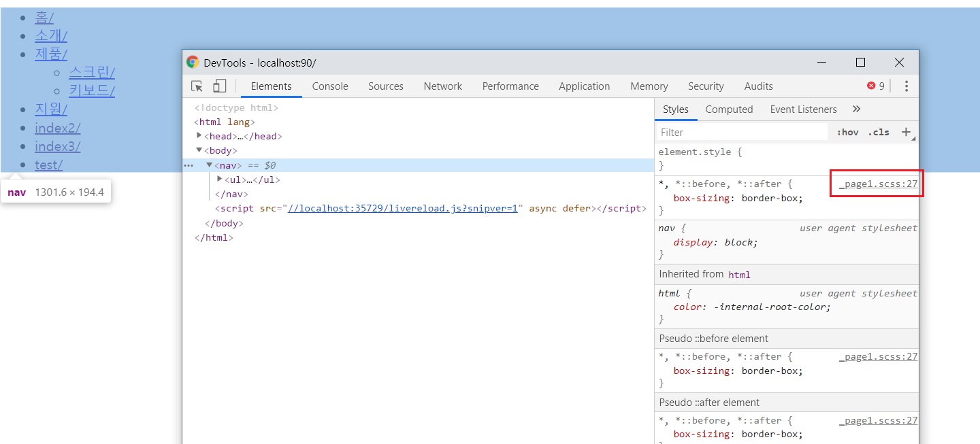Click the three-dot ellipsis beside nav row
Image resolution: width=980 pixels, height=444 pixels.
click(189, 165)
